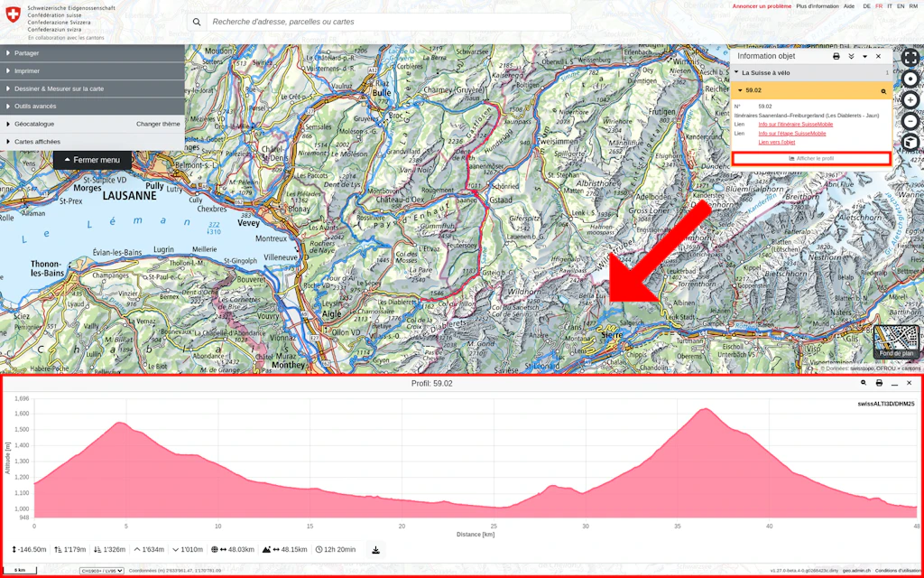Screen dimensions: 924x578
Task: Open the CH1903+ / LV95 coordinate system dropdown
Action: pyautogui.click(x=102, y=571)
